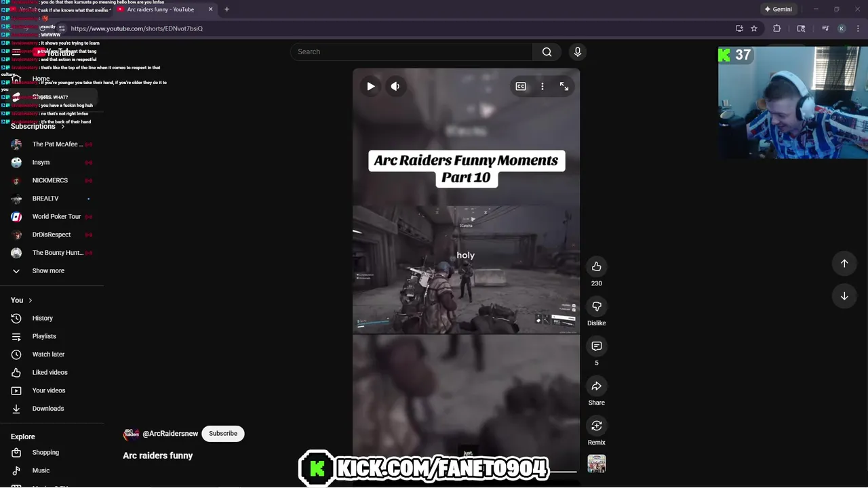The height and width of the screenshot is (488, 868).
Task: Toggle closed captions on the short
Action: click(521, 86)
